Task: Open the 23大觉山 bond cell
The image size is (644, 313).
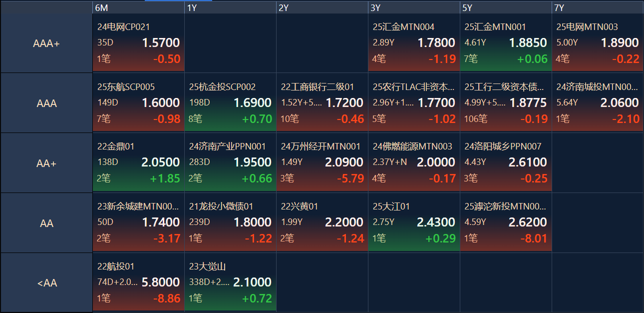Action: click(231, 282)
